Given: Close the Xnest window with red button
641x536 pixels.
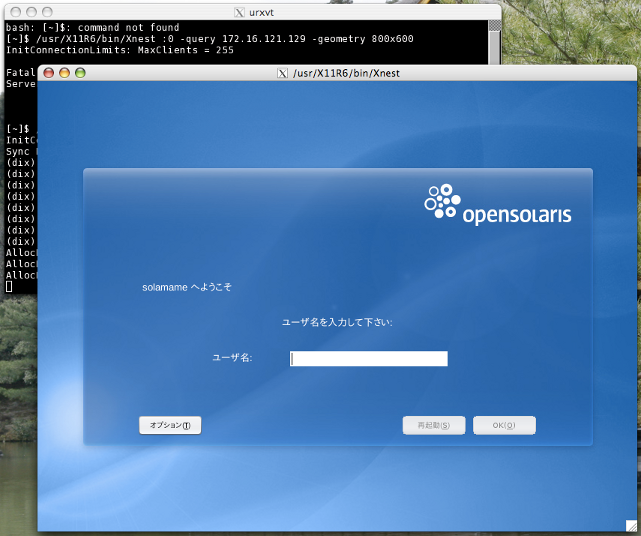Looking at the screenshot, I should (49, 73).
